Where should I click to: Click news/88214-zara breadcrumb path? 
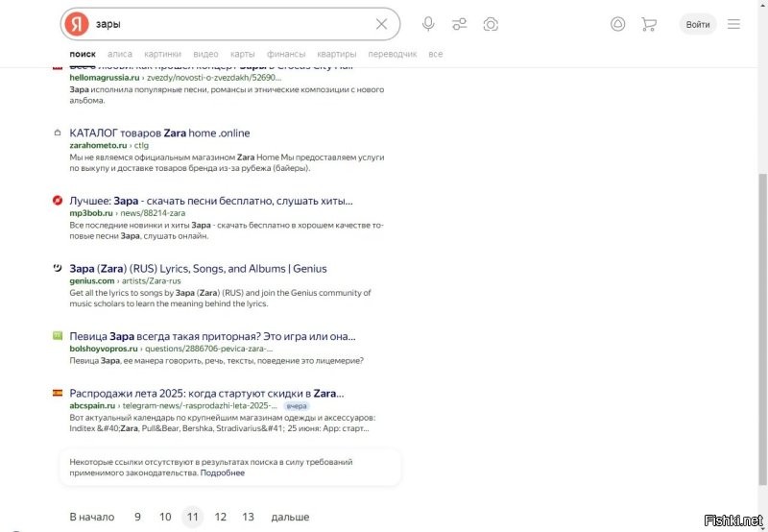click(153, 213)
